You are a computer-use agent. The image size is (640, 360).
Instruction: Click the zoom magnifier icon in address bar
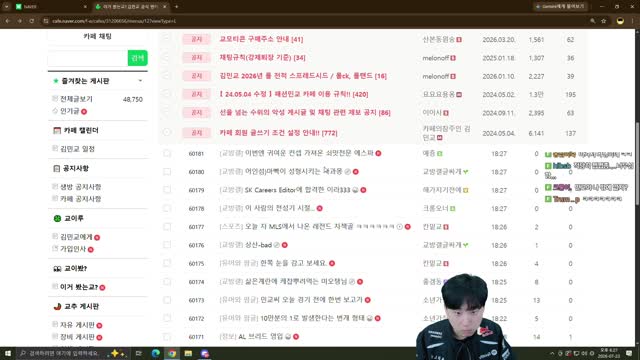tap(593, 21)
